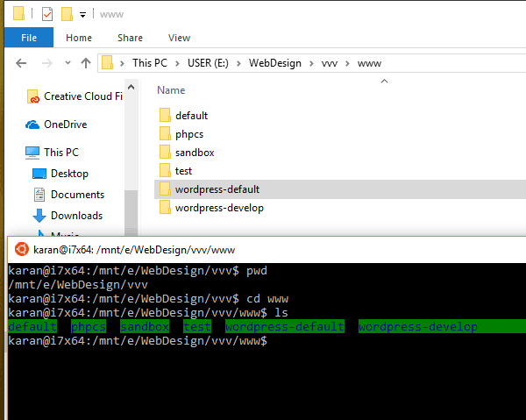Expand the chevron after WebDesign breadcrumb
526x420 pixels.
point(311,63)
